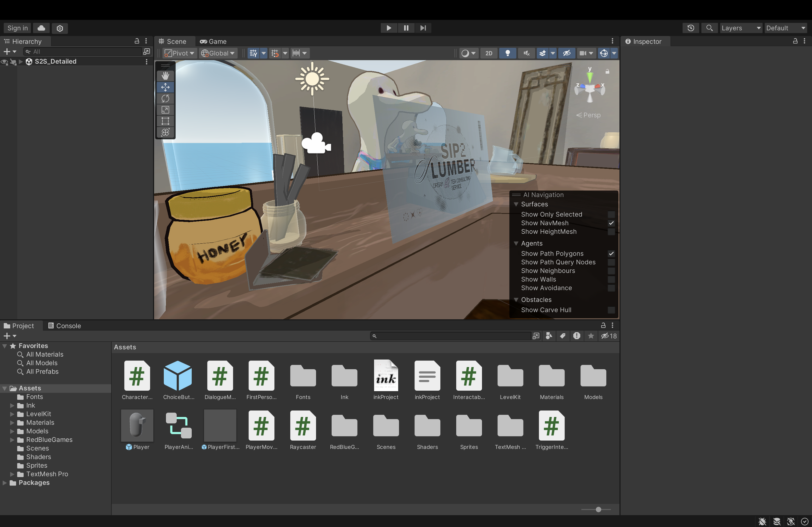Adjust the asset icon size slider
The width and height of the screenshot is (812, 527).
[x=598, y=509]
